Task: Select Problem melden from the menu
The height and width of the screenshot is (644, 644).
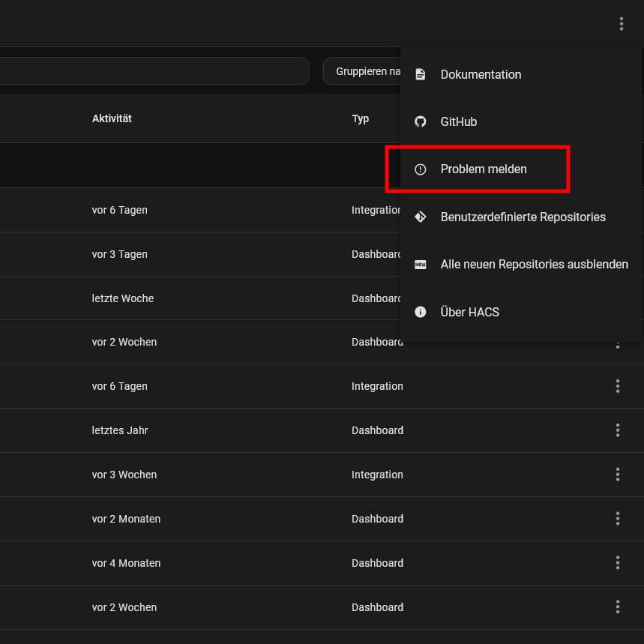Action: click(x=484, y=169)
